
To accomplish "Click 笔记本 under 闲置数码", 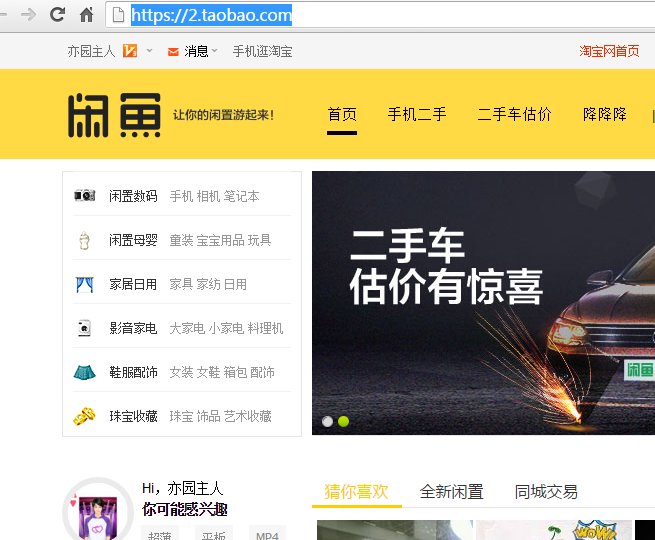I will [241, 196].
